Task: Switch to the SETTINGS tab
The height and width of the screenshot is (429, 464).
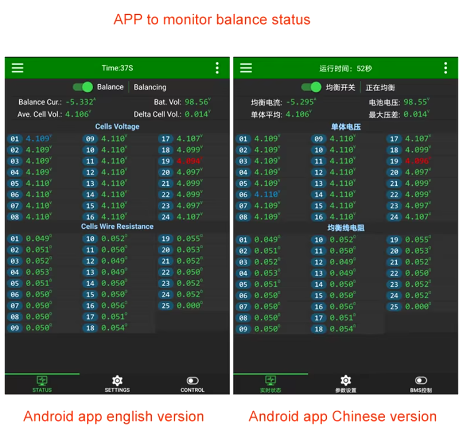Action: pos(117,384)
